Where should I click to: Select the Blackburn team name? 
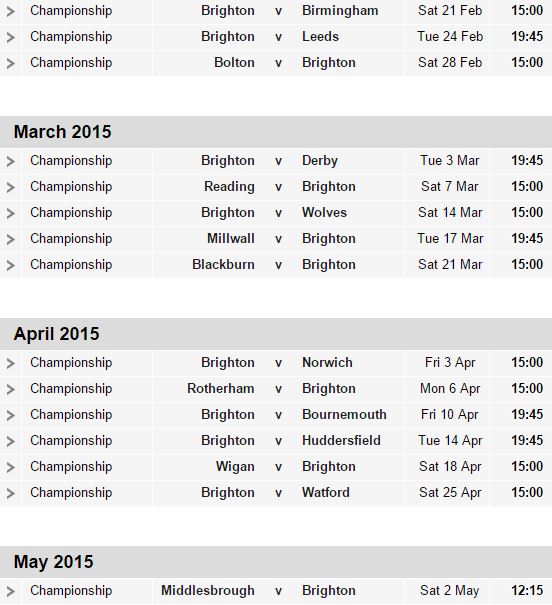click(x=223, y=265)
